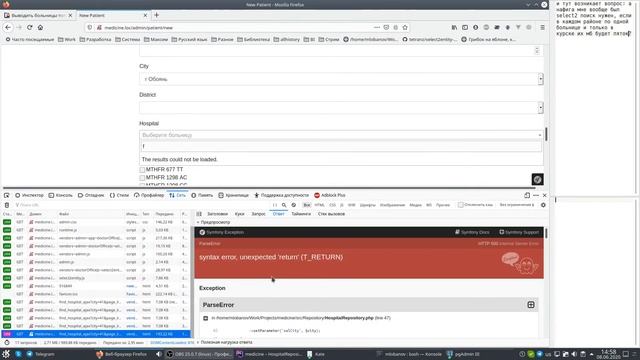The image size is (640, 360).
Task: Click the volume icon in the system tray
Action: [574, 354]
